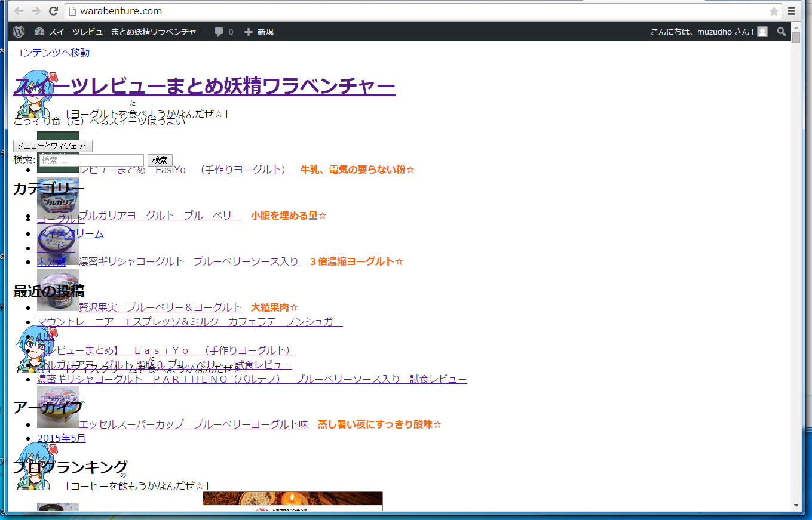Image resolution: width=812 pixels, height=520 pixels.
Task: Open ブルガリアヨーグルト ブルーベリー link beside 小腹を埋める量☆
Action: coord(160,216)
